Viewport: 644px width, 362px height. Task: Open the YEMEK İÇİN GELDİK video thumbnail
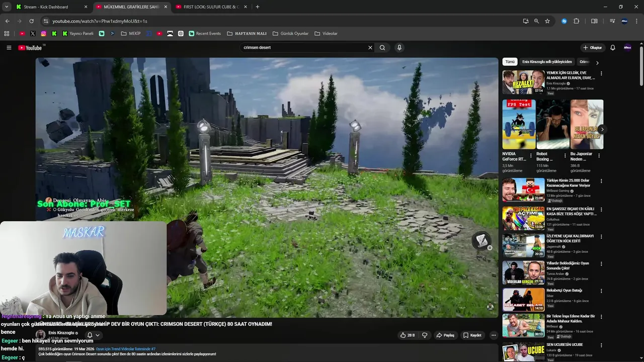click(523, 82)
